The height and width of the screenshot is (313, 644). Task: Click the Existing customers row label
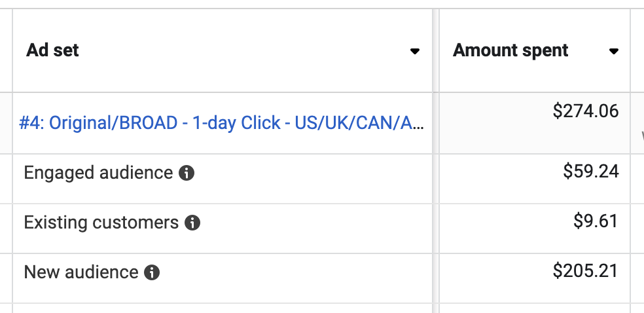(101, 223)
